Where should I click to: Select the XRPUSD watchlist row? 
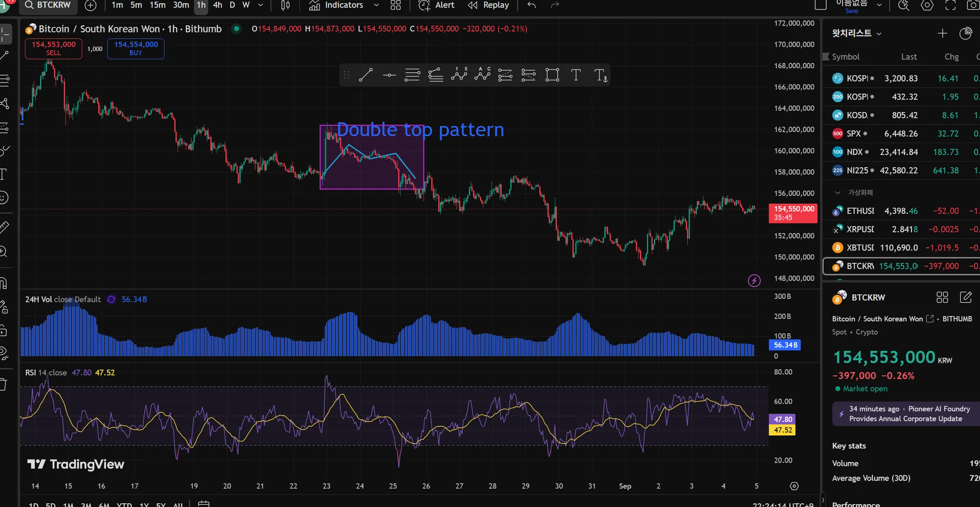tap(901, 229)
